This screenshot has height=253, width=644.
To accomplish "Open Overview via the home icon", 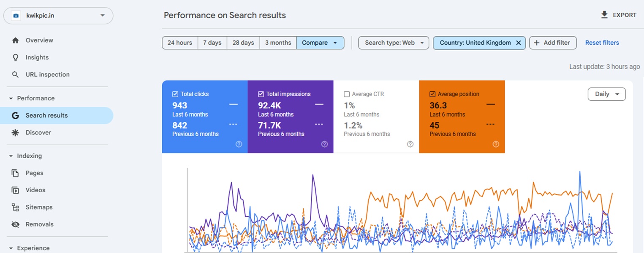I will click(x=16, y=40).
